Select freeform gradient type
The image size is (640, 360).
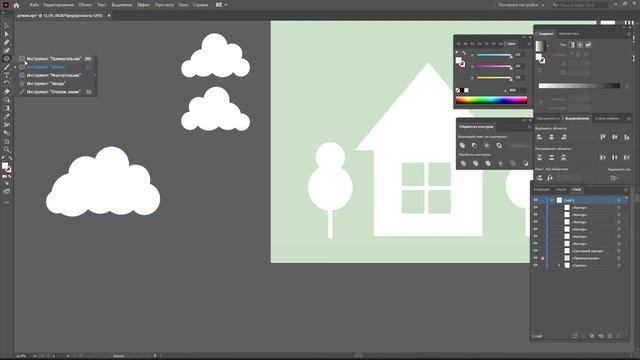click(x=588, y=44)
